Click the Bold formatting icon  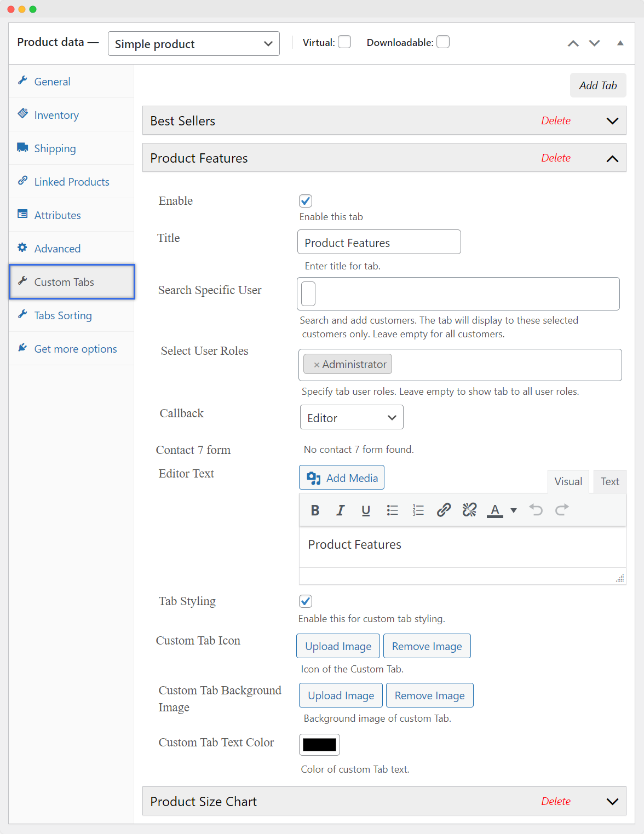coord(315,510)
